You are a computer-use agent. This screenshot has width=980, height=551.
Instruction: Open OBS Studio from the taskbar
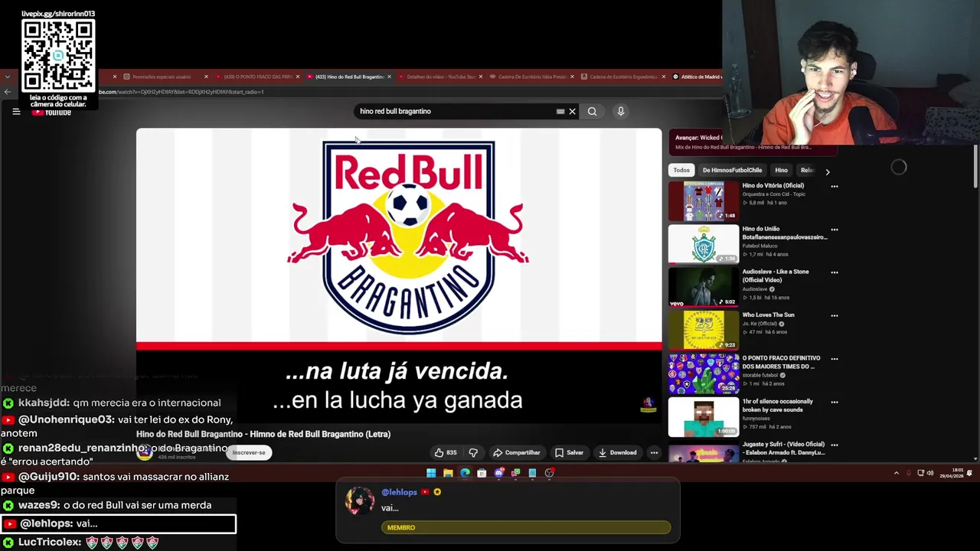549,473
